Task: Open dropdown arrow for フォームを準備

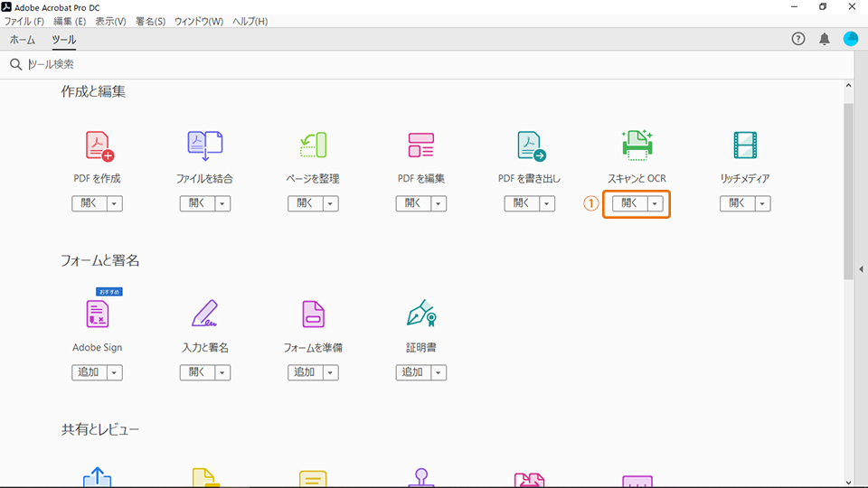Action: pyautogui.click(x=331, y=373)
